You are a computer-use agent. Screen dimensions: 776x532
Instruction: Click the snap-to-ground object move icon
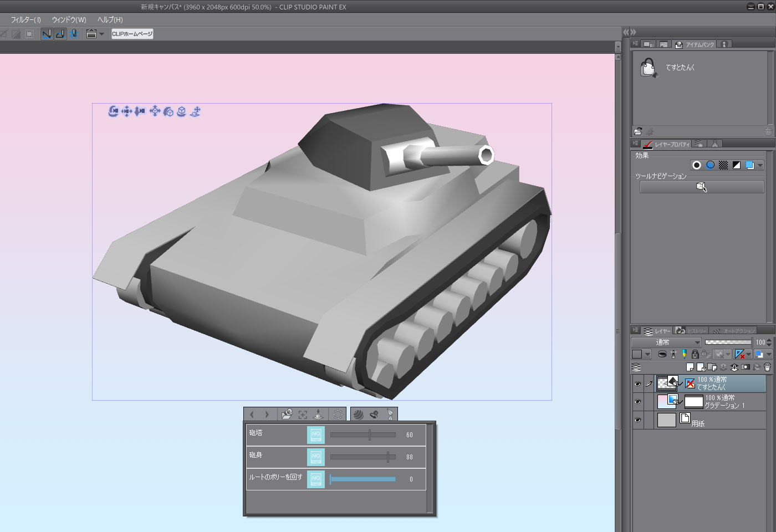[x=195, y=111]
